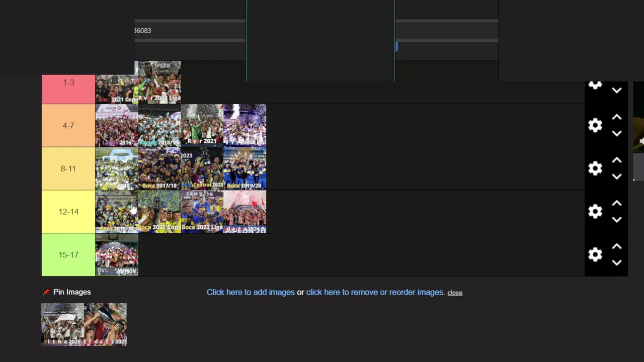Move the 12-14 tier row up

click(x=617, y=204)
